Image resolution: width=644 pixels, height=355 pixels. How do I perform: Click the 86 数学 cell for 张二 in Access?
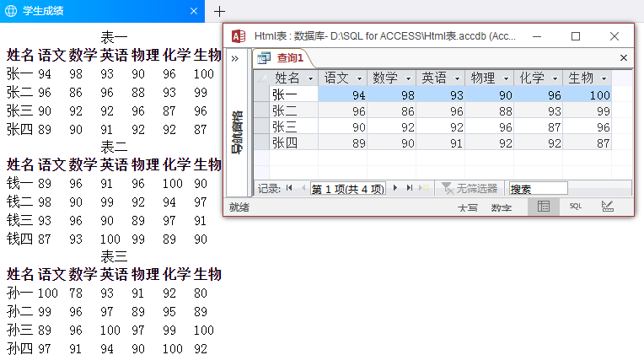point(391,110)
